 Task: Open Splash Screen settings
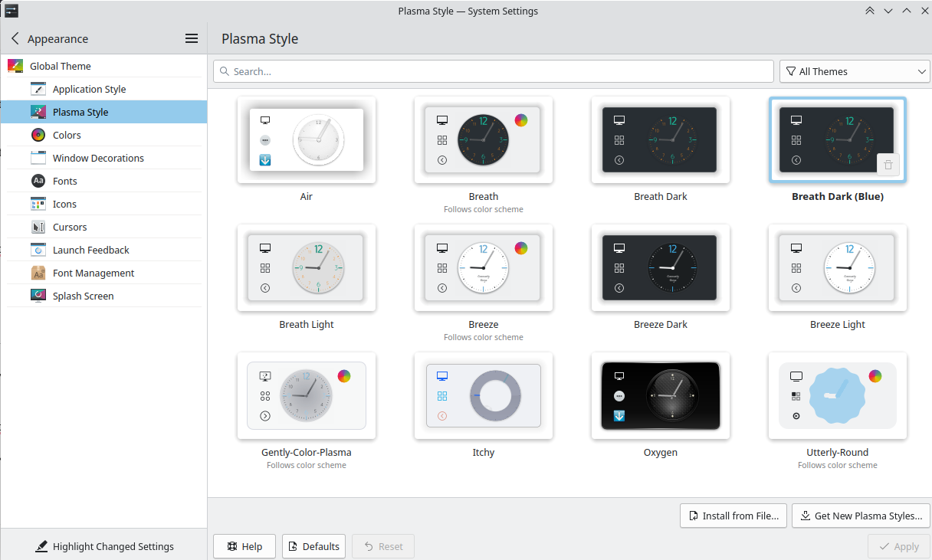(103, 296)
